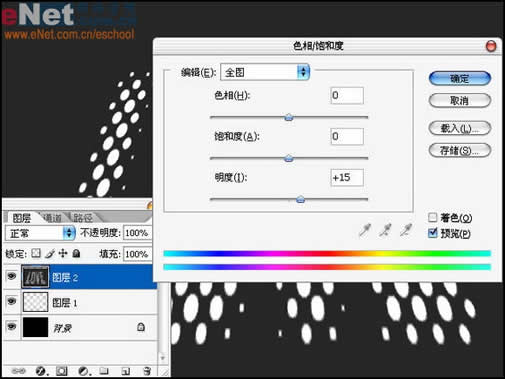Image resolution: width=505 pixels, height=379 pixels.
Task: Select the subtract-from-sample eyedropper
Action: click(406, 230)
